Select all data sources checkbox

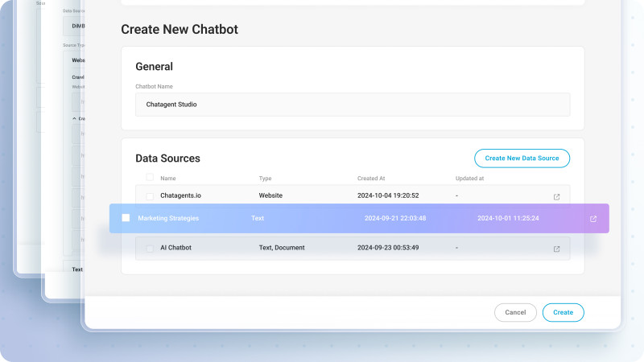point(150,178)
